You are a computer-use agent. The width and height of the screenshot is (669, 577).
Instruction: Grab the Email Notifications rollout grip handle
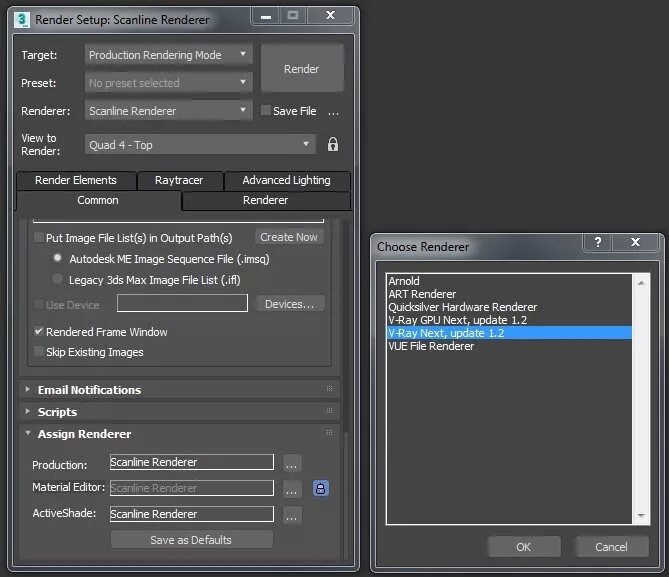tap(329, 388)
